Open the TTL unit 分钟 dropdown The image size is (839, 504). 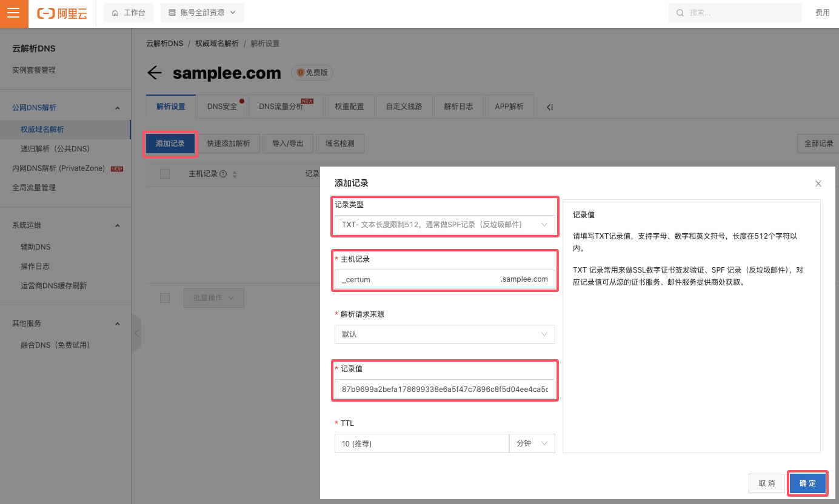tap(532, 443)
